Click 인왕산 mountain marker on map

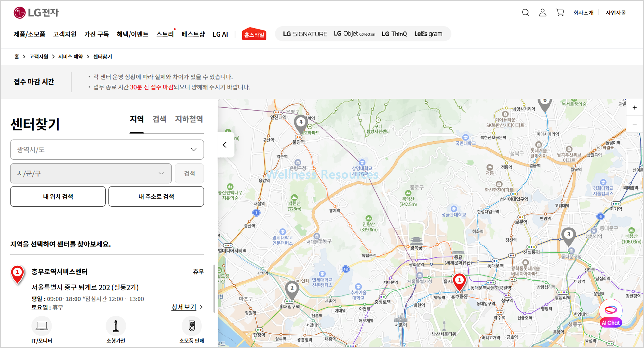(369, 219)
